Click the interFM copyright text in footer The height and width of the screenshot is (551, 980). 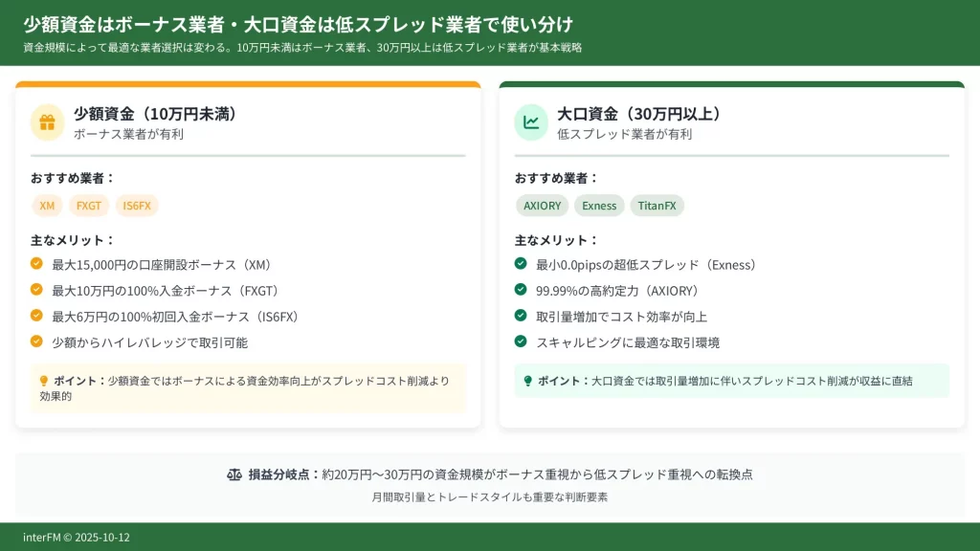(77, 538)
